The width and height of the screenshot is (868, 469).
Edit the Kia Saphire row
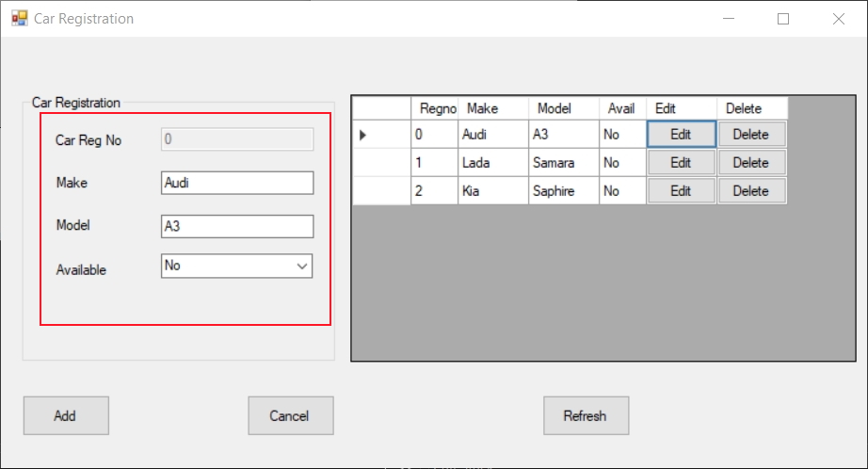[681, 191]
